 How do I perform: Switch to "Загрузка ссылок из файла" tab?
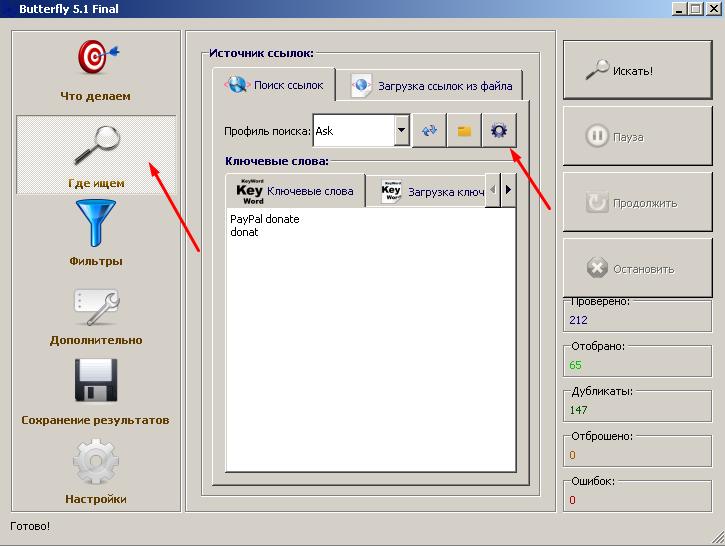coord(431,86)
